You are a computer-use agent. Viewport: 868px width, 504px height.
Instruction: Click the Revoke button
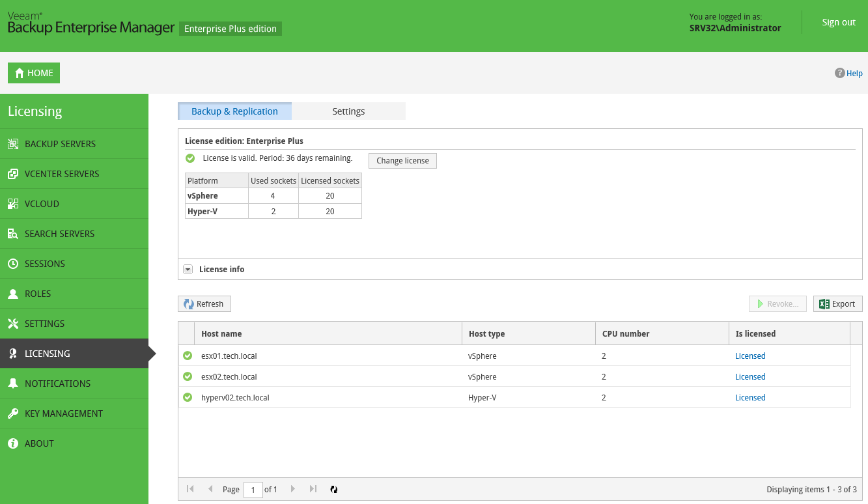778,304
